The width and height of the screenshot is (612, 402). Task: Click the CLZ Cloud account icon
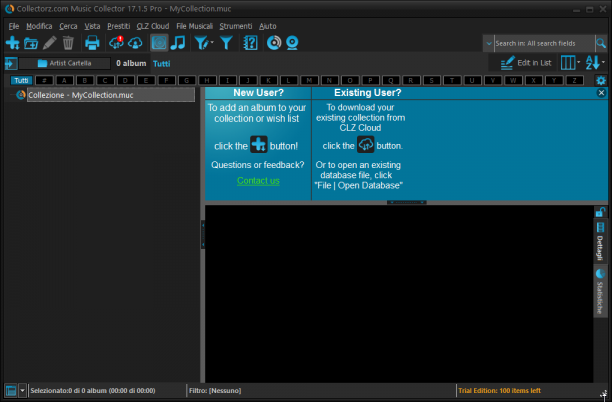point(135,43)
